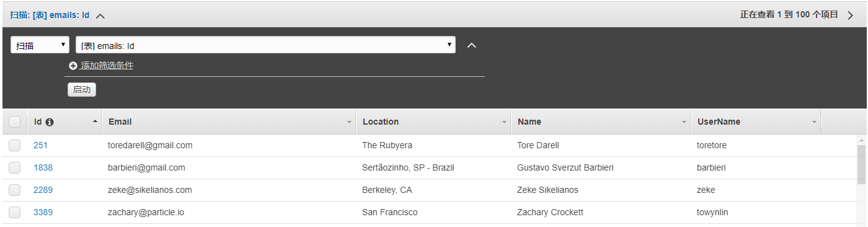Open the UserName column menu arrow
Screen dimensions: 868x227
814,123
